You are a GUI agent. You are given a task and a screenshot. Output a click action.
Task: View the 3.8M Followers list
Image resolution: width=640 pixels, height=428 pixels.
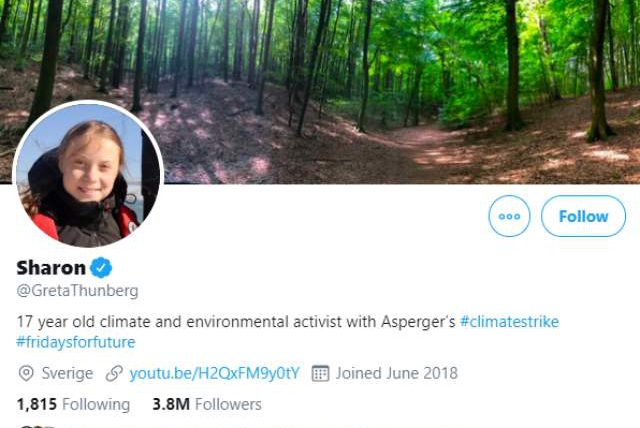tap(206, 404)
